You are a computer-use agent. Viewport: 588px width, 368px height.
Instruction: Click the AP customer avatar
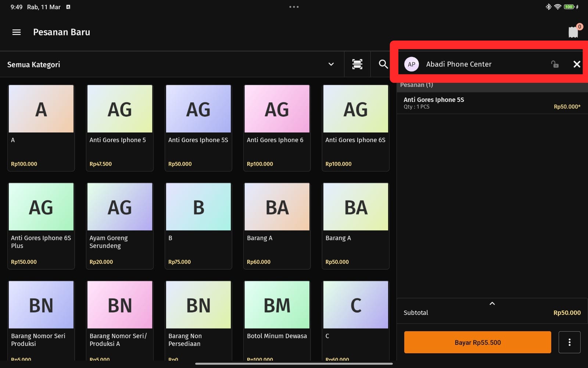point(411,64)
